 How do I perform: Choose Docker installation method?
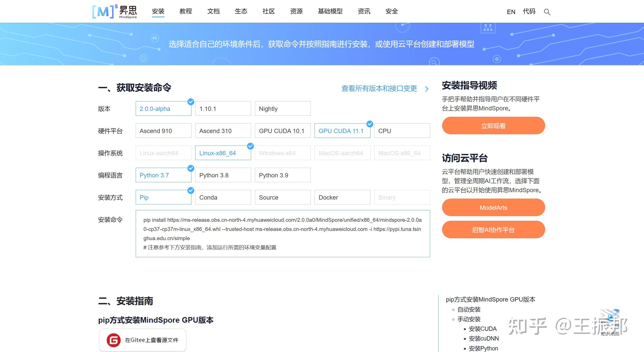point(342,197)
